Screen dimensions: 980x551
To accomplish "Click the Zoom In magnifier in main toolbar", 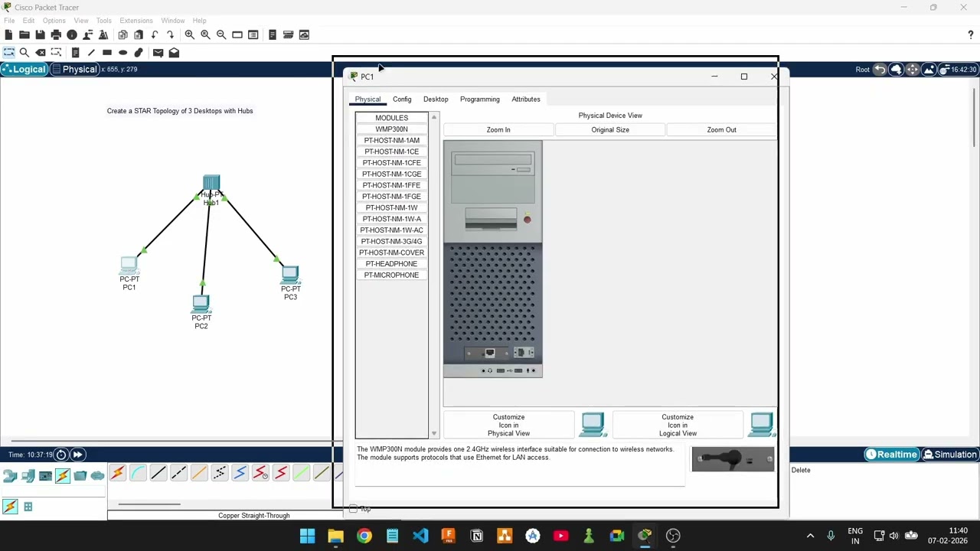I will coord(189,34).
